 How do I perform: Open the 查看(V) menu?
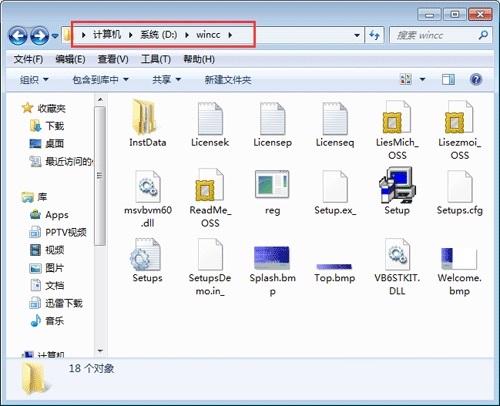point(113,59)
